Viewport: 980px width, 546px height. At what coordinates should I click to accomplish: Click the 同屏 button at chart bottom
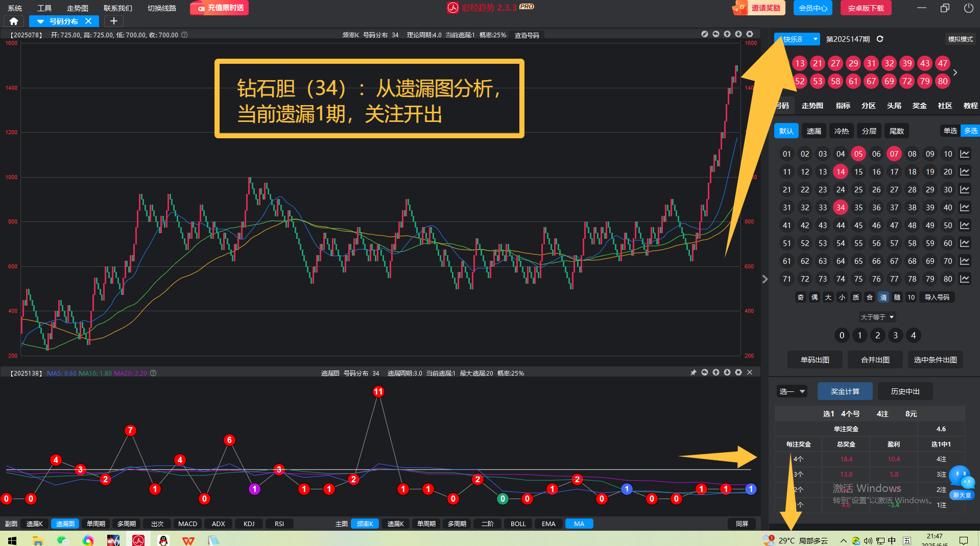pyautogui.click(x=742, y=524)
